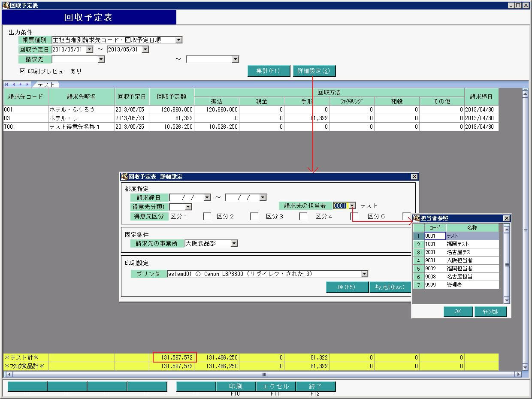Go to previous sheet with tab navigator arrow
532x399 pixels.
pos(13,85)
